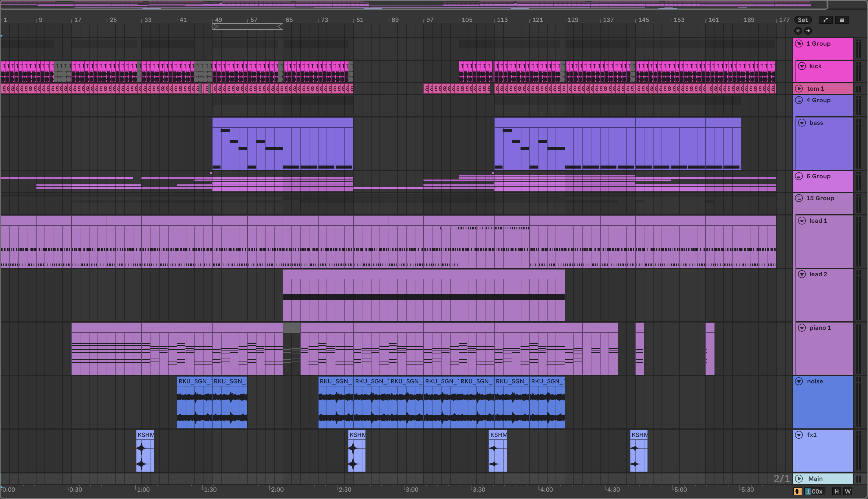Collapse the 1 Group track fold icon
This screenshot has width=868, height=499.
799,44
